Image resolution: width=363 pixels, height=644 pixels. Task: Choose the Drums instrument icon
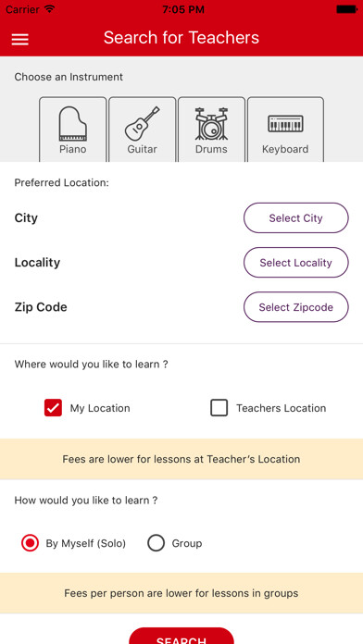click(211, 130)
